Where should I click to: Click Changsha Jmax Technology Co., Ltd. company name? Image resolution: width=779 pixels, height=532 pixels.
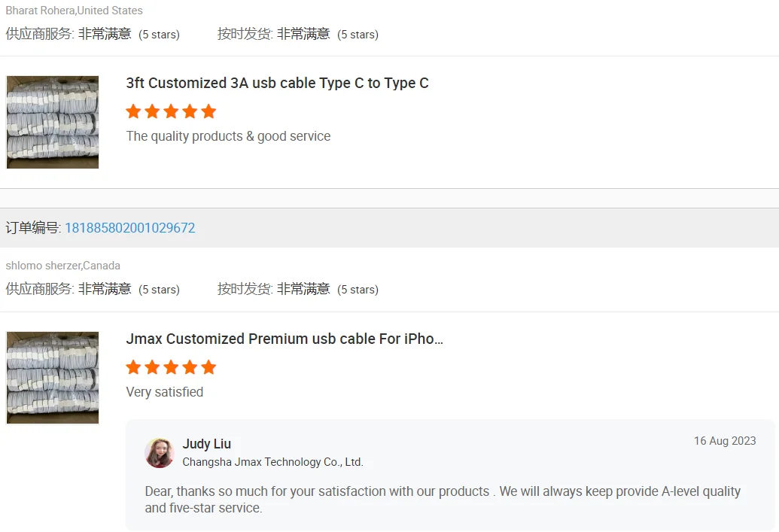(272, 462)
